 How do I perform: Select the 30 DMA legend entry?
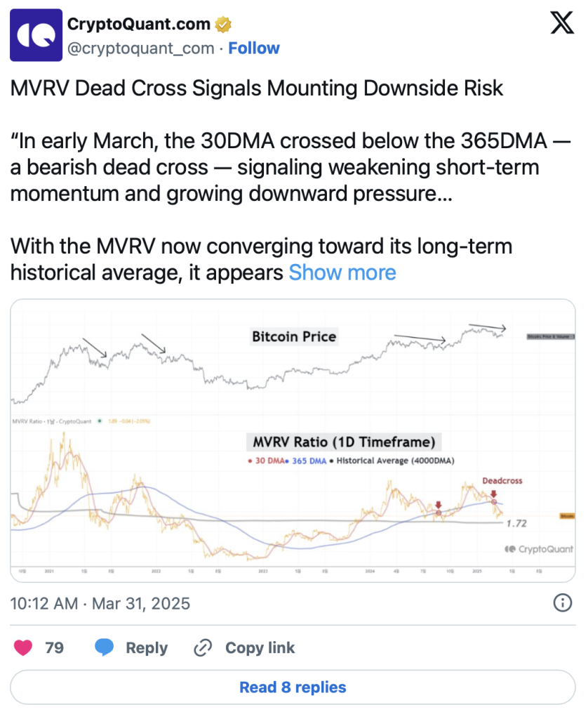coord(267,461)
